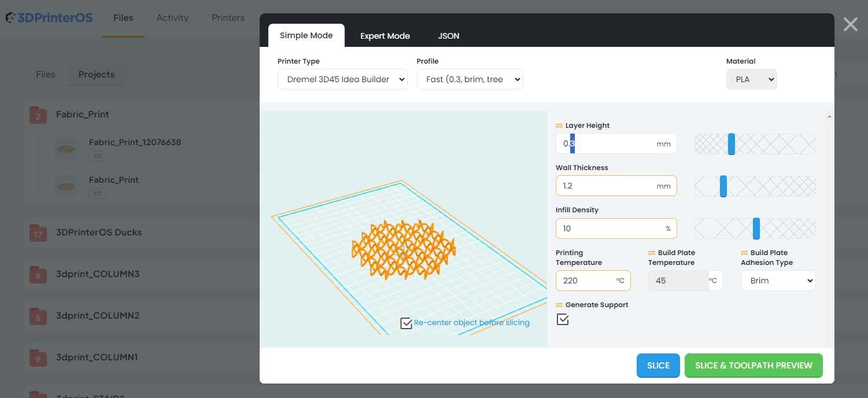Click the 3dprint_COLUMN3 folder icon
The width and height of the screenshot is (868, 398).
pyautogui.click(x=38, y=275)
